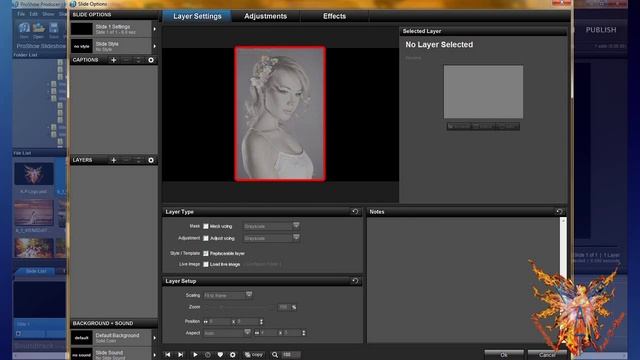Open File menu in ProShow Producer window

coord(21,14)
